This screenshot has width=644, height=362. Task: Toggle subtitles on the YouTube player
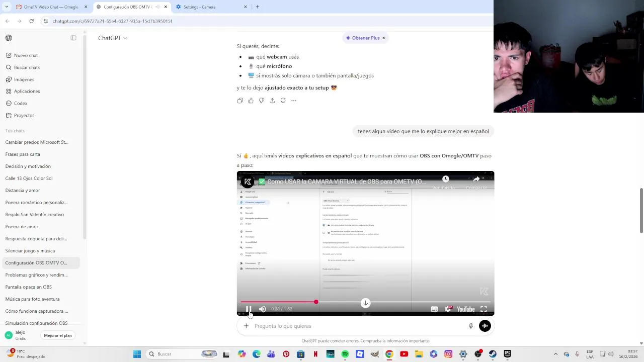pos(434,309)
